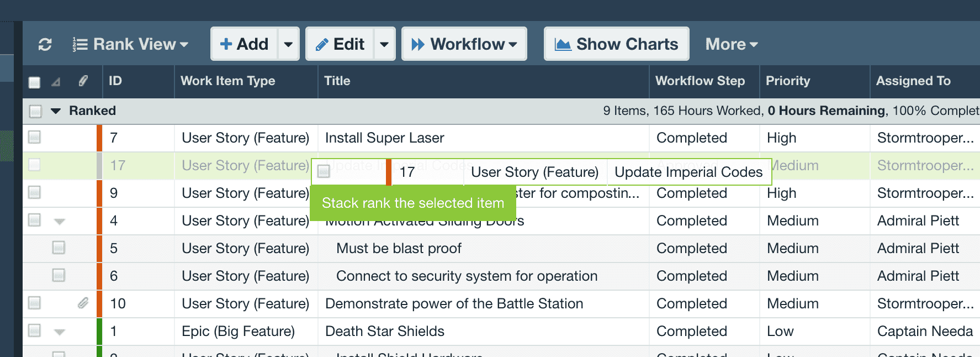Sort by the Assigned To column header
This screenshot has height=357, width=980.
pyautogui.click(x=913, y=81)
